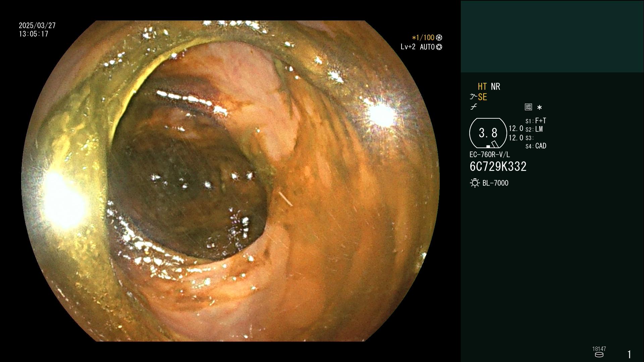This screenshot has height=362, width=644.
Task: Click the endoscopic live image view
Action: pos(230,181)
